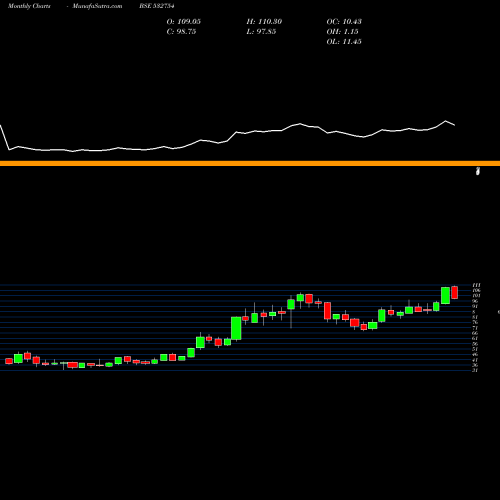Image resolution: width=500 pixels, height=500 pixels.
Task: Open the MunafaSutra.com link
Action: (97, 6)
